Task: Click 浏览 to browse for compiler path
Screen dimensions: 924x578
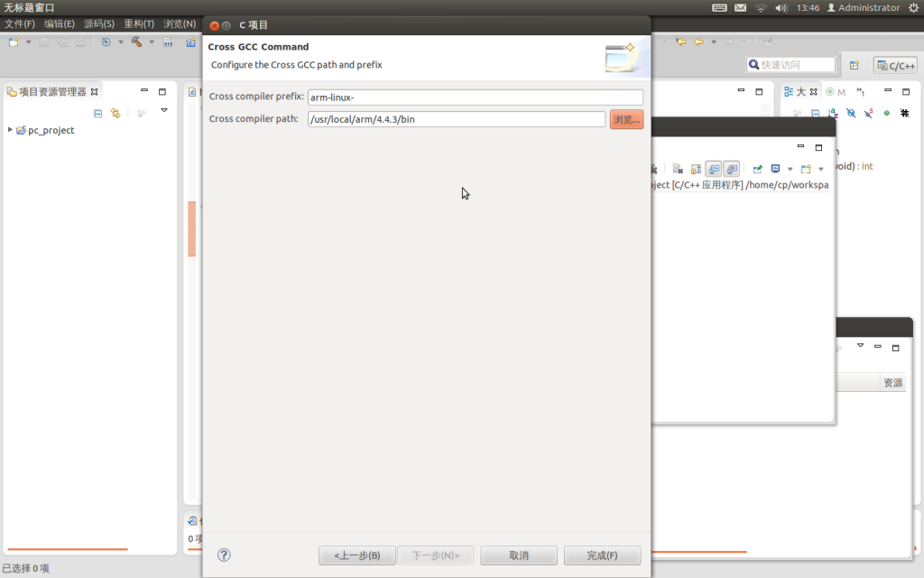Action: [x=626, y=118]
